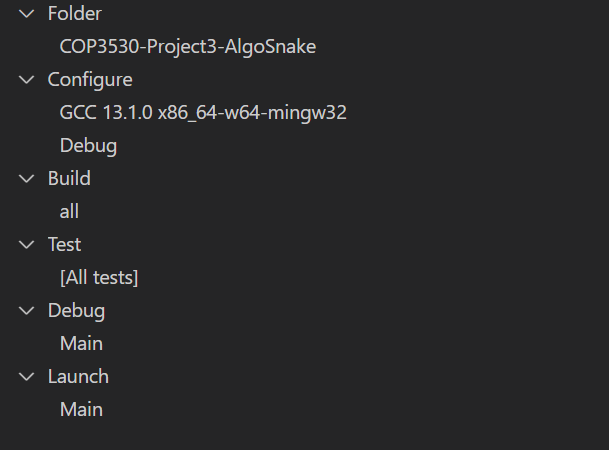Screen dimensions: 609x450
Task: Select Main under the Debug section
Action: point(81,344)
